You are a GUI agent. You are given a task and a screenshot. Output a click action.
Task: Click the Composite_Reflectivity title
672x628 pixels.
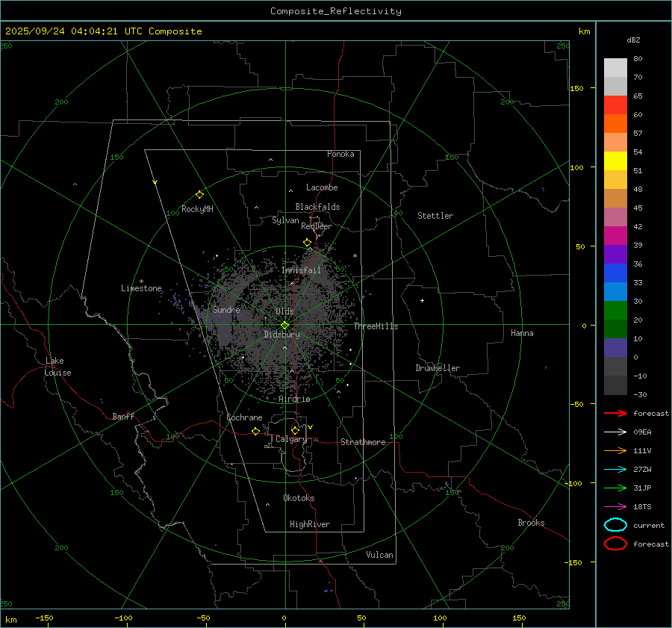pyautogui.click(x=335, y=11)
